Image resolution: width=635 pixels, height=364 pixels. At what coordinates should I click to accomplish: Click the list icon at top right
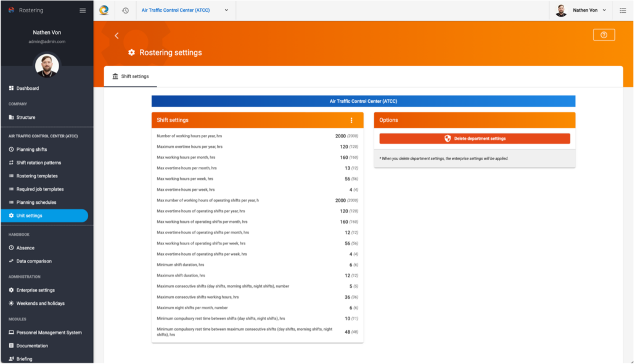(x=623, y=10)
